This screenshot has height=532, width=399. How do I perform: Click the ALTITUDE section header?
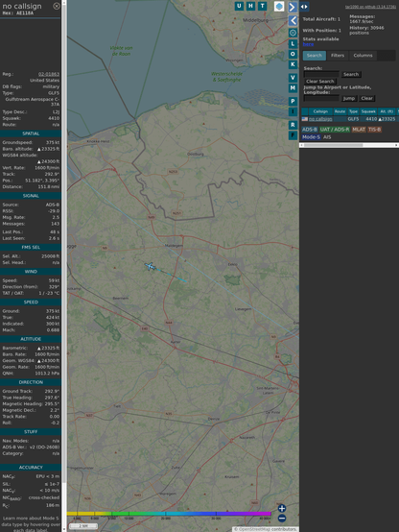pyautogui.click(x=31, y=339)
